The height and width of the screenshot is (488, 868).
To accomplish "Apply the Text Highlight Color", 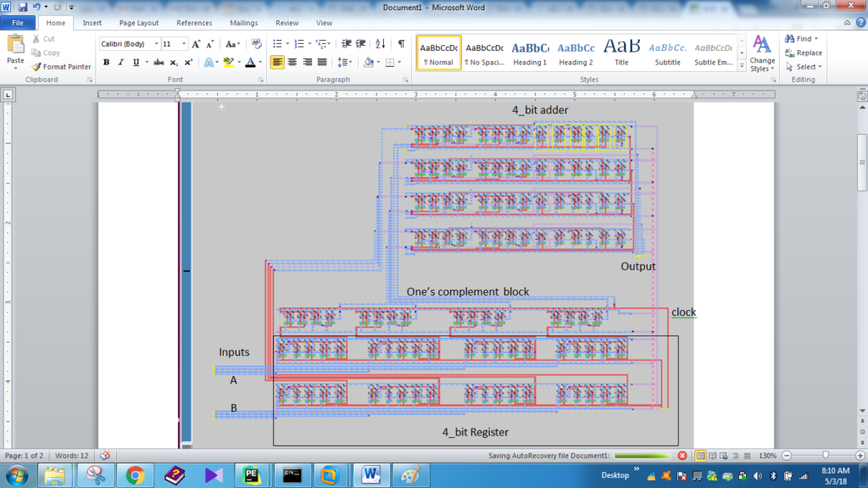I will pos(231,63).
